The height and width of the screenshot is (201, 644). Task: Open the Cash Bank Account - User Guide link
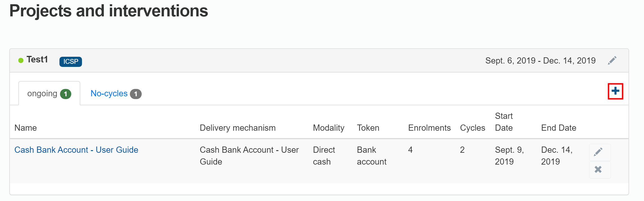(x=76, y=150)
